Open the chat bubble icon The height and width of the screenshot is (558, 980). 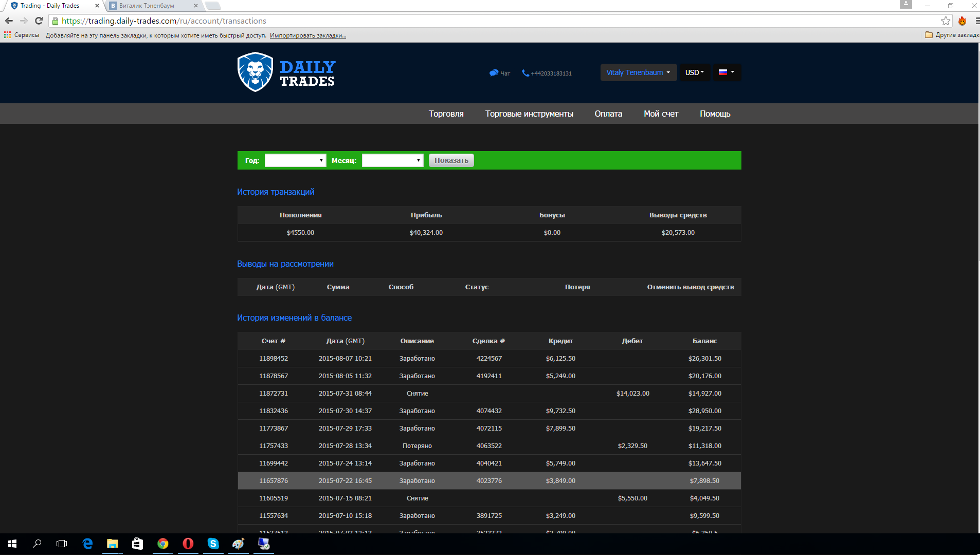tap(494, 73)
